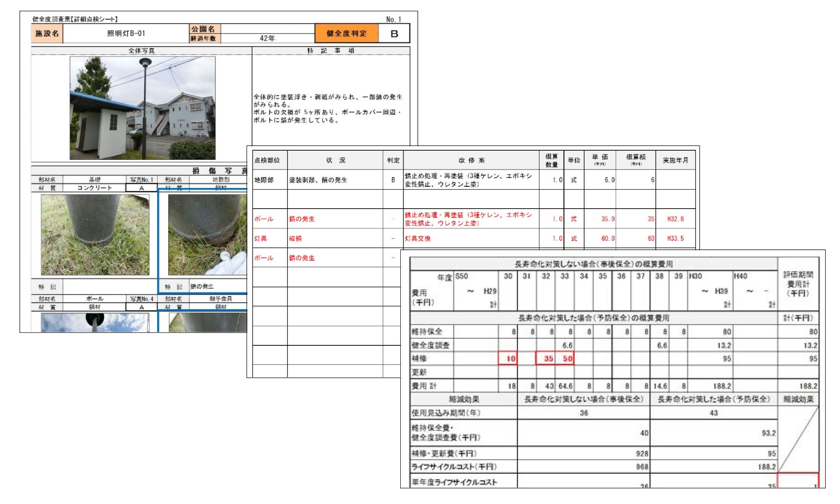The width and height of the screenshot is (840, 504).
Task: Click the 概算数量 column header
Action: [x=551, y=160]
